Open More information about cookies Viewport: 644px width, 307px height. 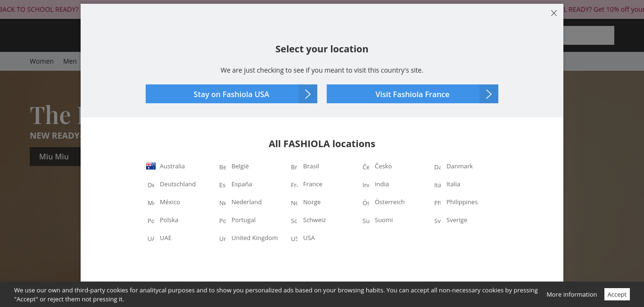coord(571,294)
